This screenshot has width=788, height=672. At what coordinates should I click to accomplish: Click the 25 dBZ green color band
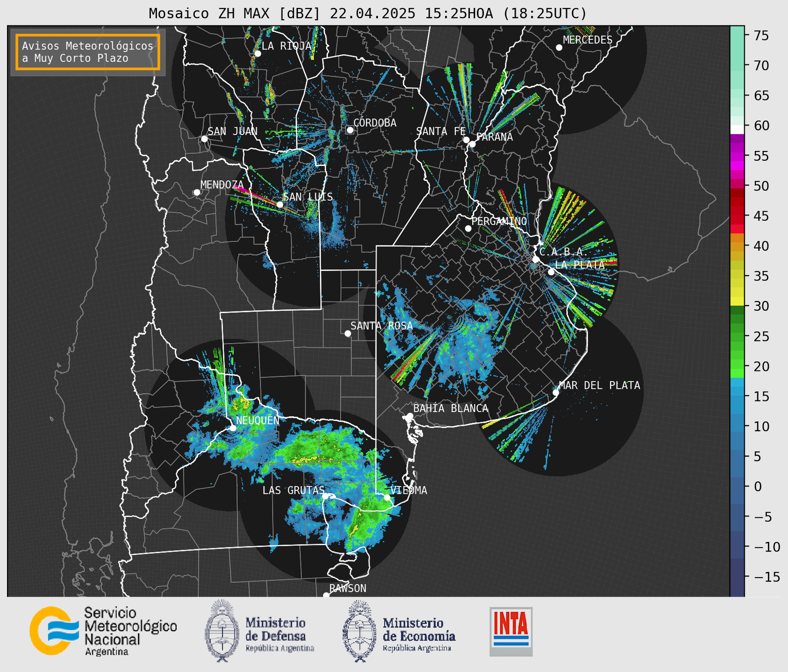point(737,336)
